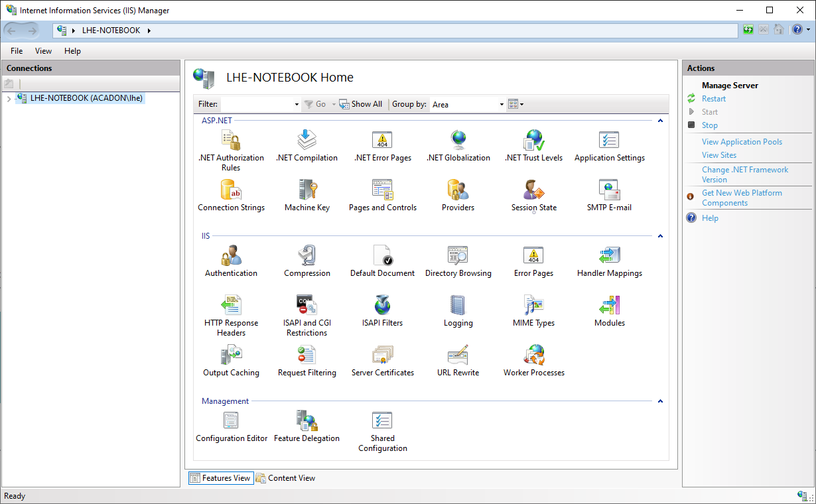Open the View menu
Viewport: 816px width, 504px height.
tap(43, 50)
